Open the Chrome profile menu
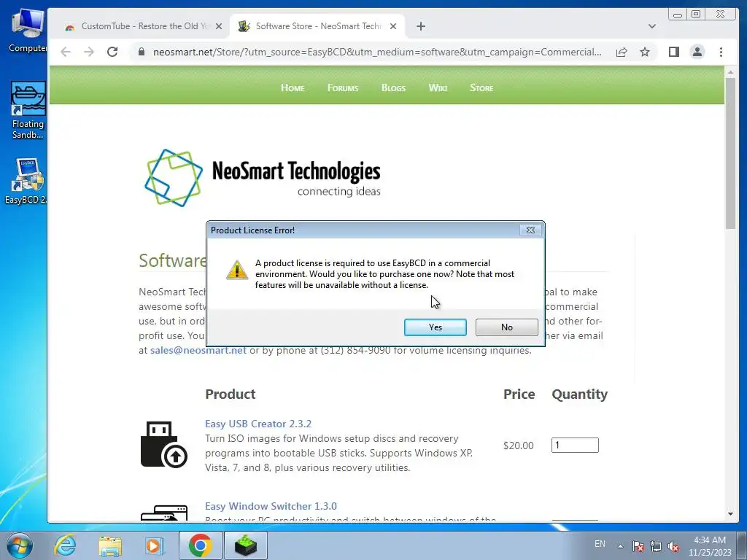This screenshot has height=560, width=747. tap(697, 52)
